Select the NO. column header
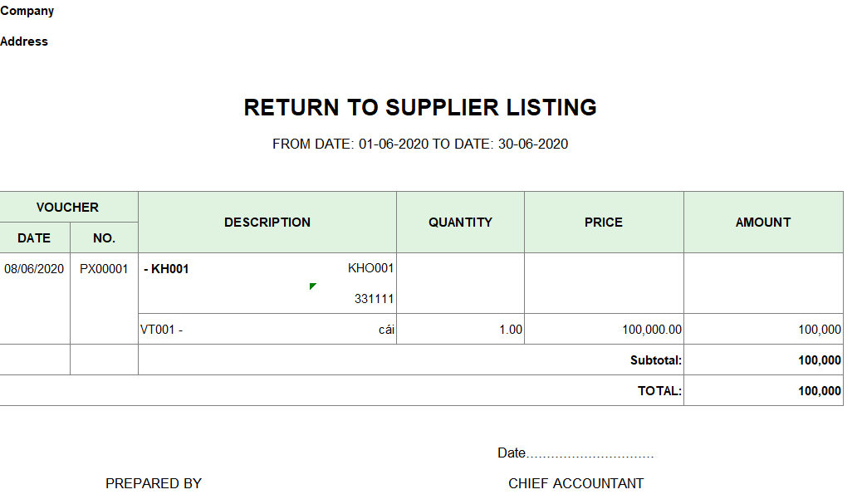 pyautogui.click(x=104, y=238)
